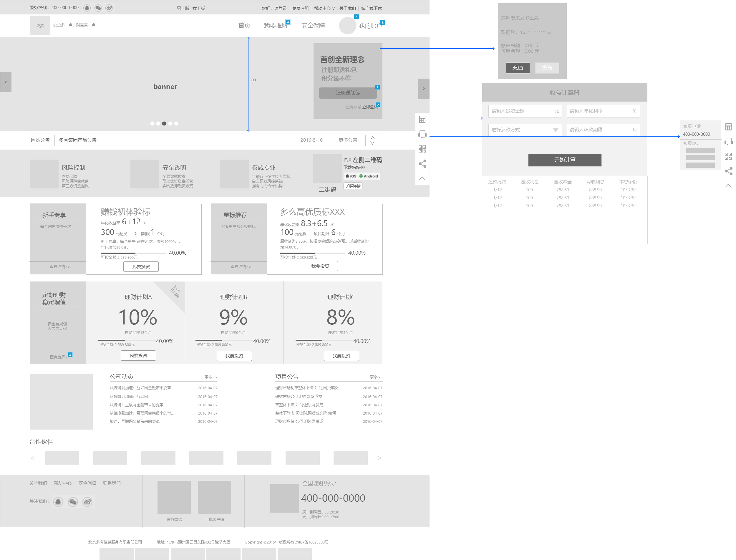The height and width of the screenshot is (560, 736).
Task: Click 查看详情>> under 新手专享
Action: tap(60, 267)
